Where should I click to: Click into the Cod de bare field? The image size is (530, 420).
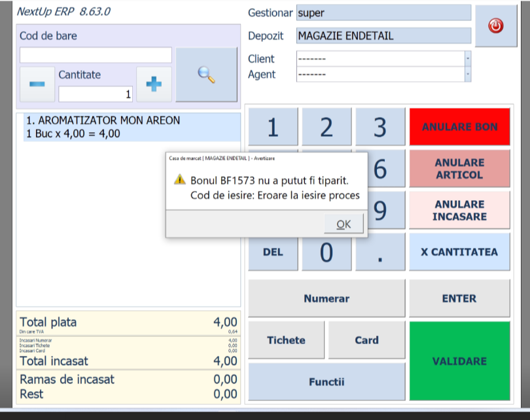coord(96,55)
